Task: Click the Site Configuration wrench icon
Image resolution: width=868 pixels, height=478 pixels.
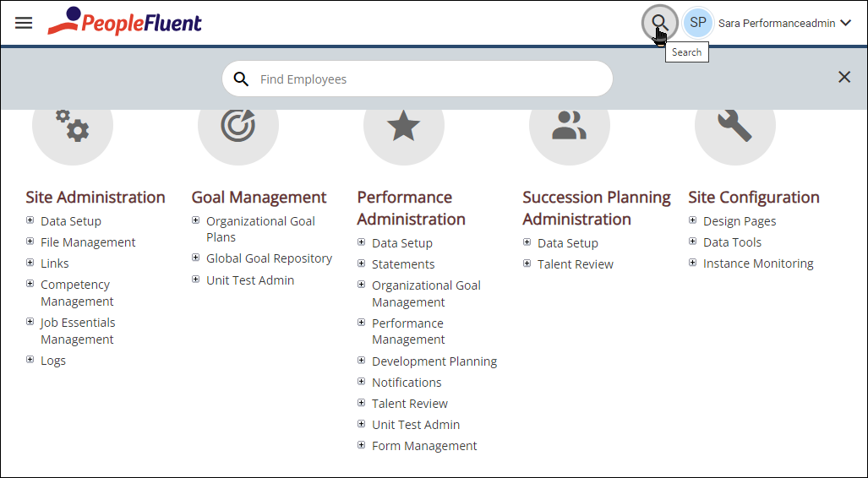Action: (x=734, y=126)
